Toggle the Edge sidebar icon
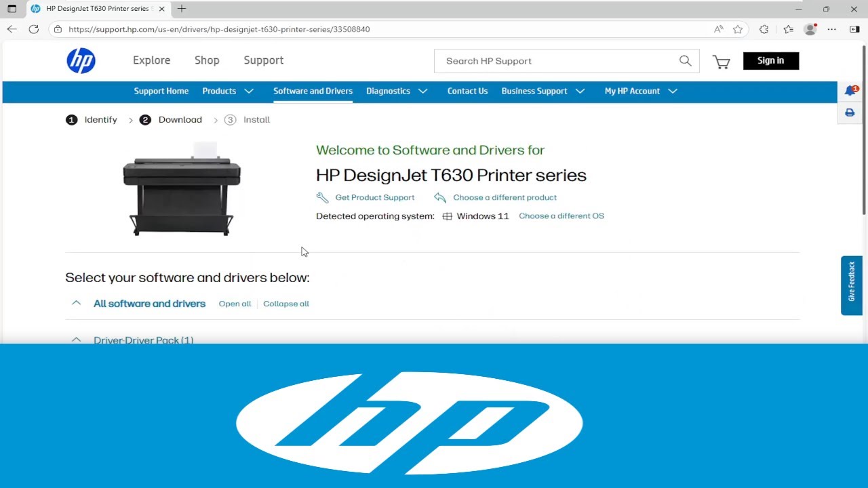Image resolution: width=868 pixels, height=488 pixels. pos(854,29)
